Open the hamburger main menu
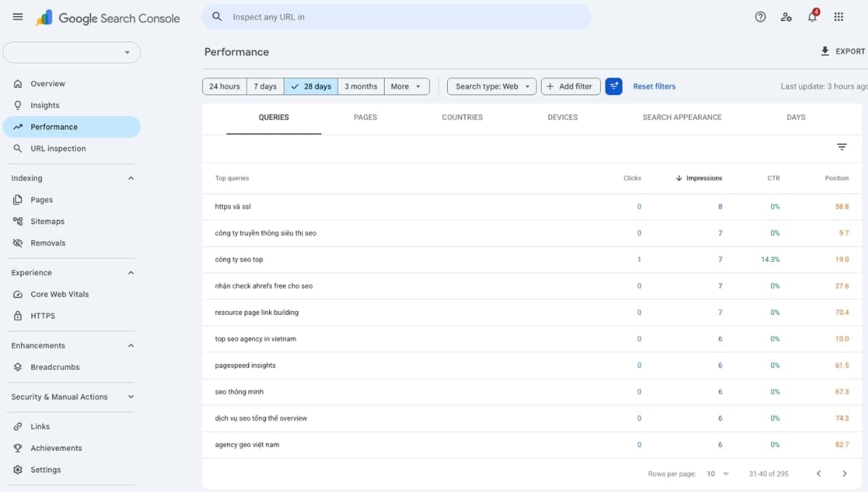The width and height of the screenshot is (868, 492). click(x=18, y=17)
